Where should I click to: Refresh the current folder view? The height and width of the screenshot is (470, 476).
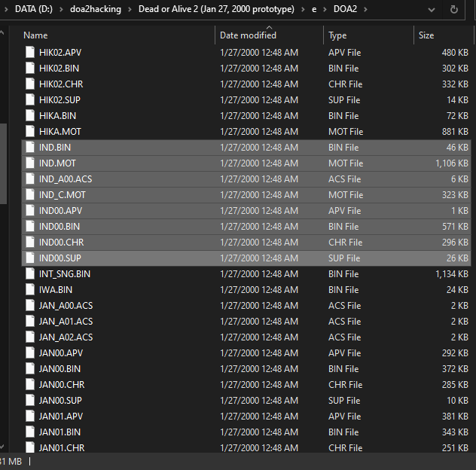point(453,10)
